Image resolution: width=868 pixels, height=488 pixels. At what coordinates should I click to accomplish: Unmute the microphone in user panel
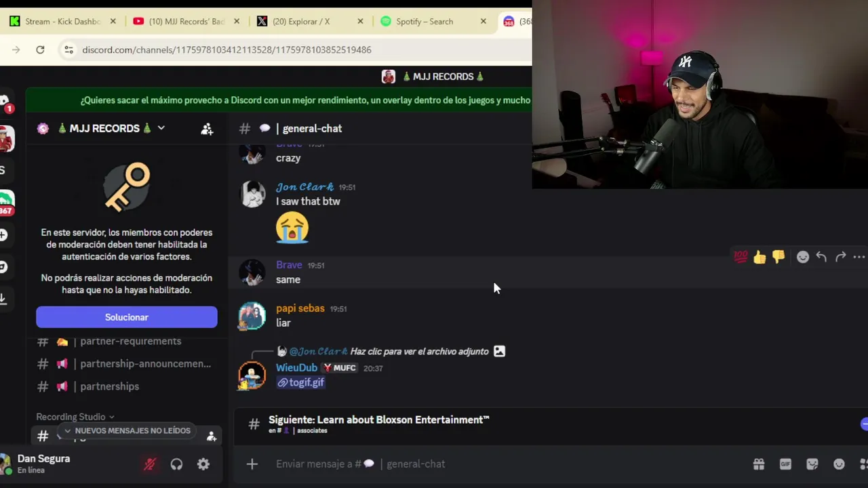click(150, 464)
